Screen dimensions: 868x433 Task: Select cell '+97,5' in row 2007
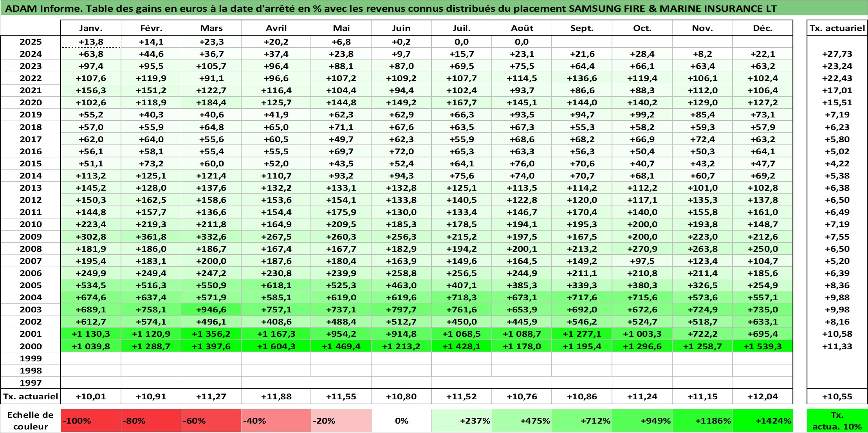click(642, 261)
